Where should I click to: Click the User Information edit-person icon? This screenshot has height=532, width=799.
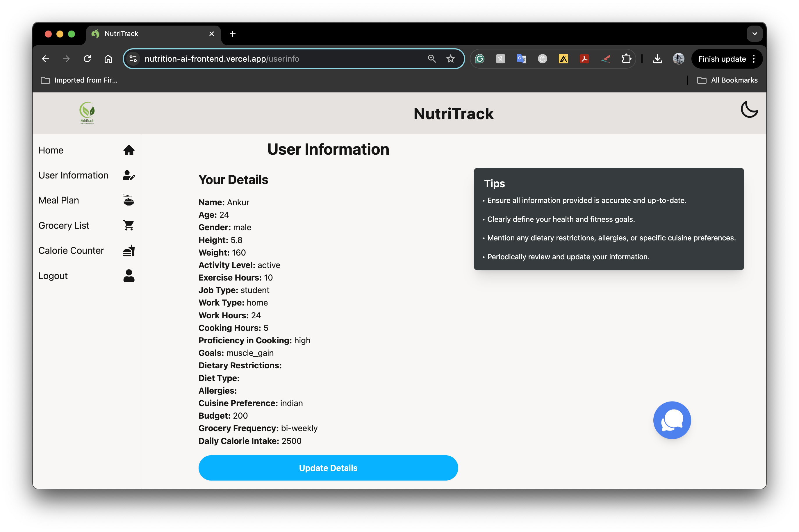[x=129, y=175]
